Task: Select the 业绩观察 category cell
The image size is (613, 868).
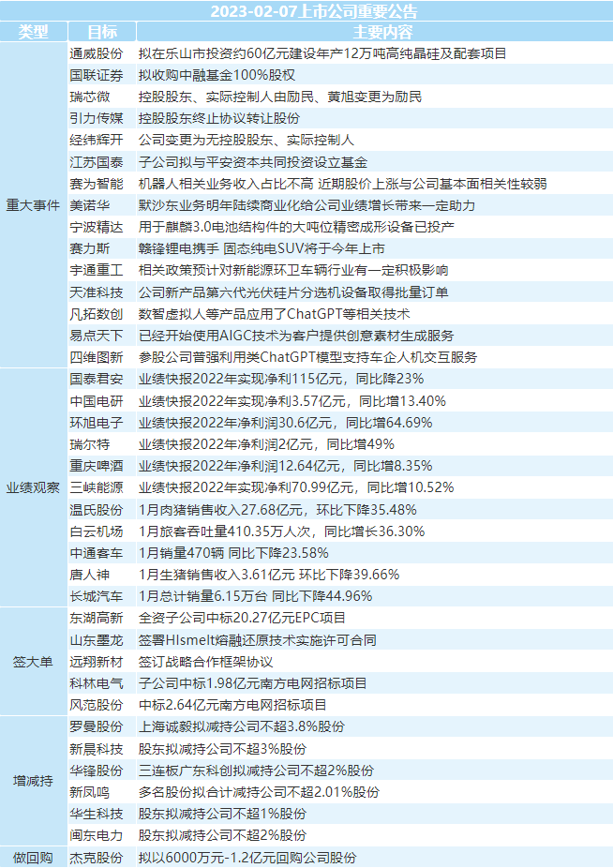Action: pos(33,487)
